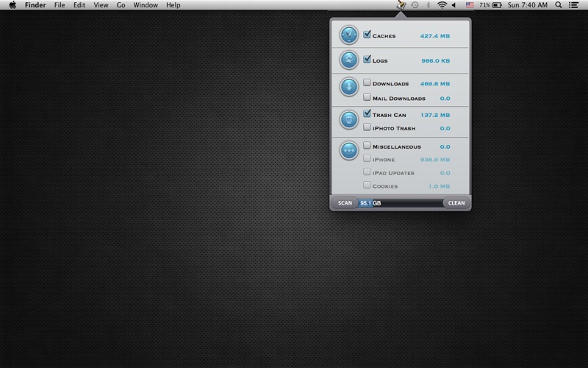Screen dimensions: 588x368
Task: Open the Wi-Fi status menu
Action: coord(442,5)
